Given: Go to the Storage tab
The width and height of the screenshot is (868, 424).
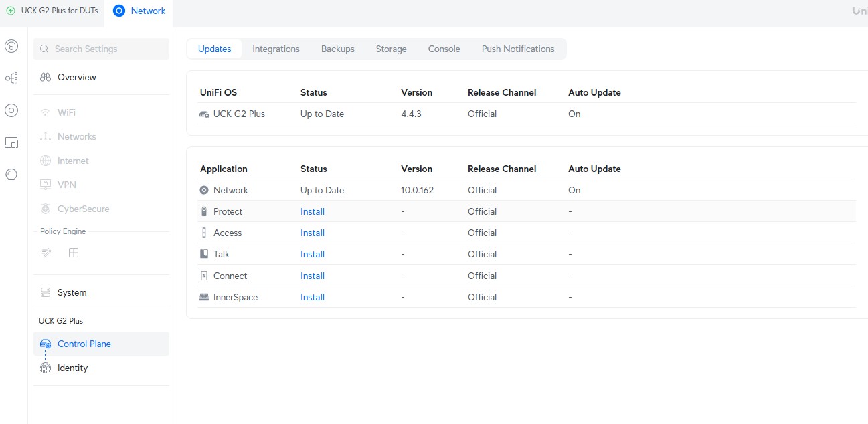Looking at the screenshot, I should (x=391, y=49).
